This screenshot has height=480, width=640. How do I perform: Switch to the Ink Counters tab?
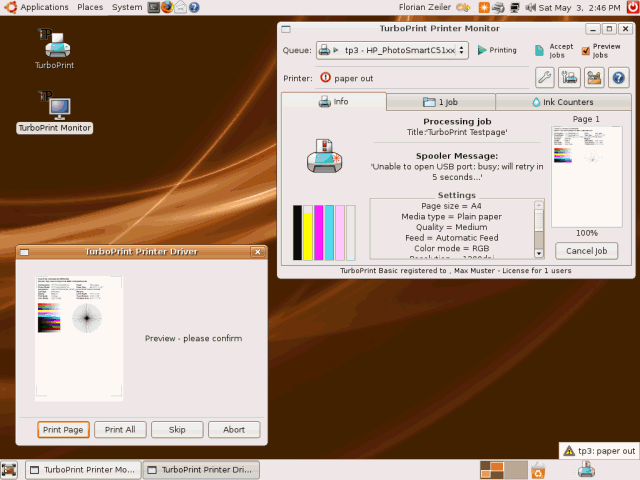563,102
